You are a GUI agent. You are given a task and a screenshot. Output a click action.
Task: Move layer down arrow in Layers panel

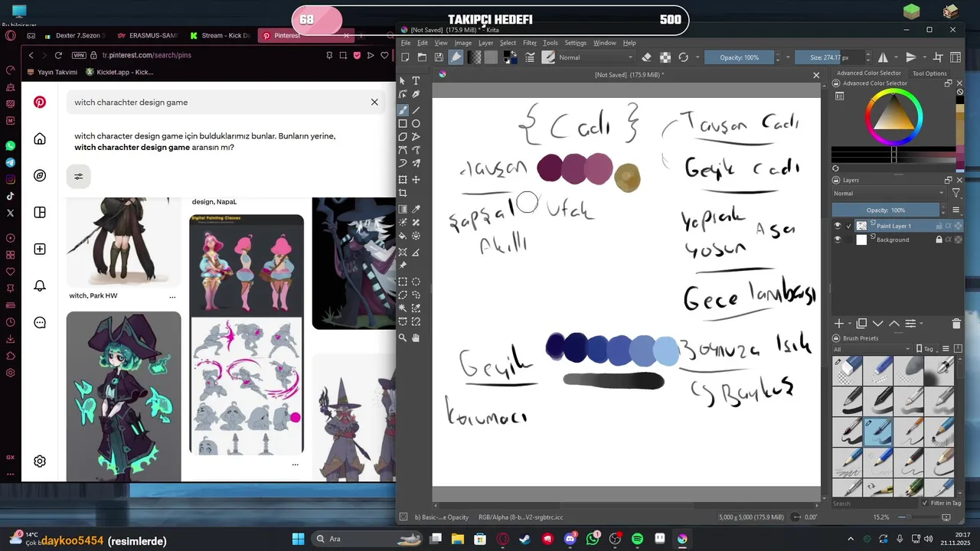tap(877, 324)
